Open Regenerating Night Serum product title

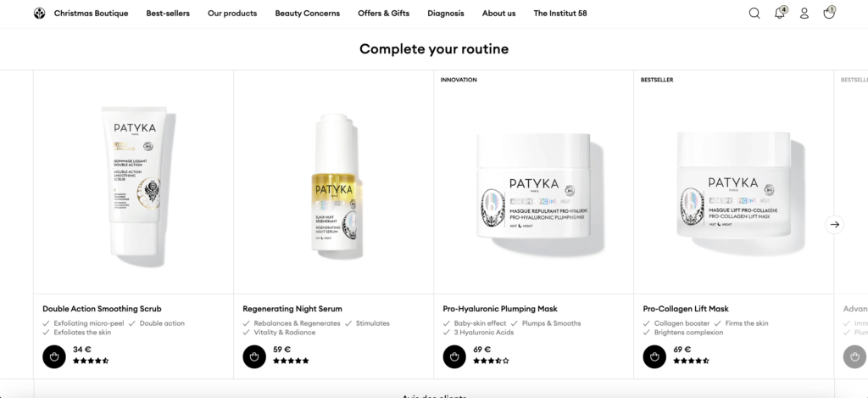[x=292, y=309]
